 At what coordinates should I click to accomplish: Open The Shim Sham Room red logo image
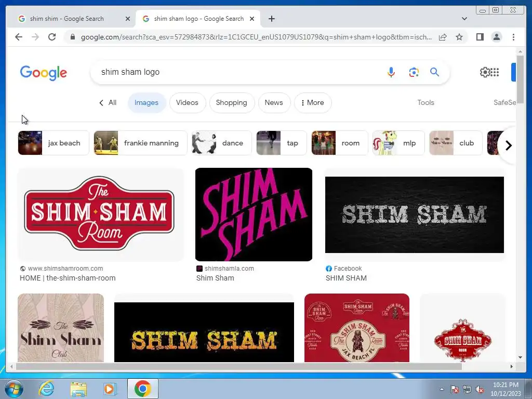100,215
